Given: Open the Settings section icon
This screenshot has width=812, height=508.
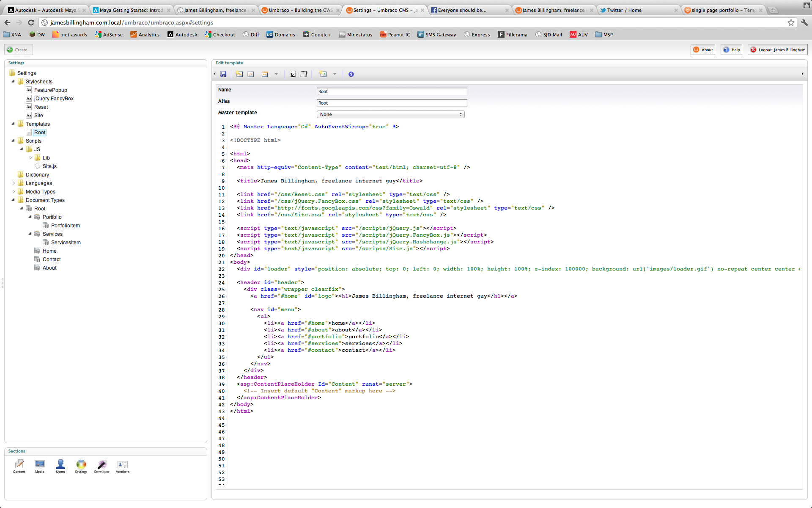Looking at the screenshot, I should 81,467.
